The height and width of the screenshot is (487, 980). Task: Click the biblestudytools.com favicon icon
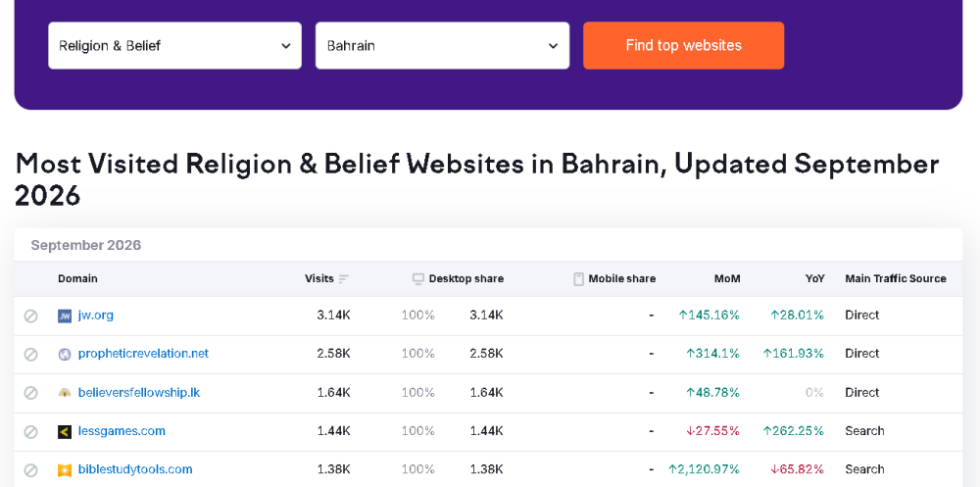[x=65, y=470]
